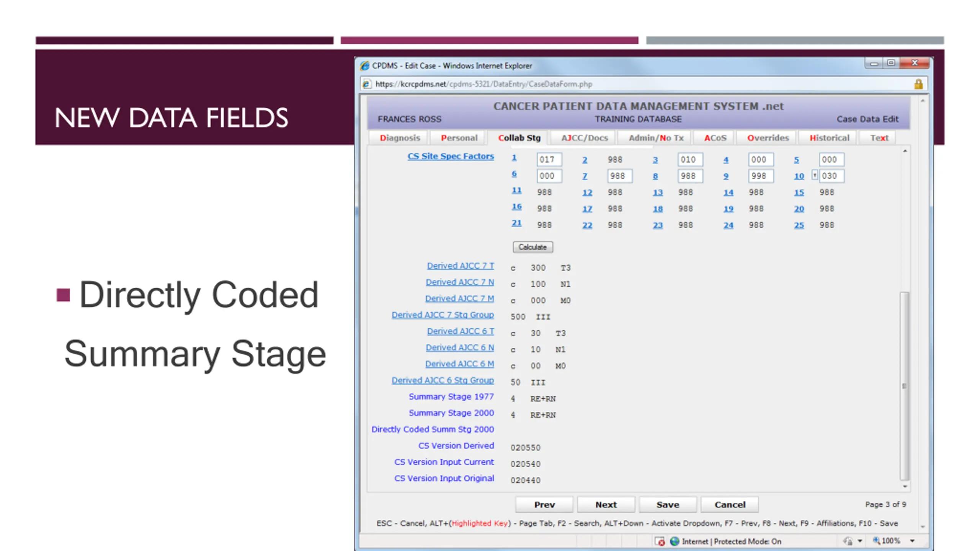Screen dimensions: 980x551
Task: Click the site factor 4 input field
Action: coord(761,160)
